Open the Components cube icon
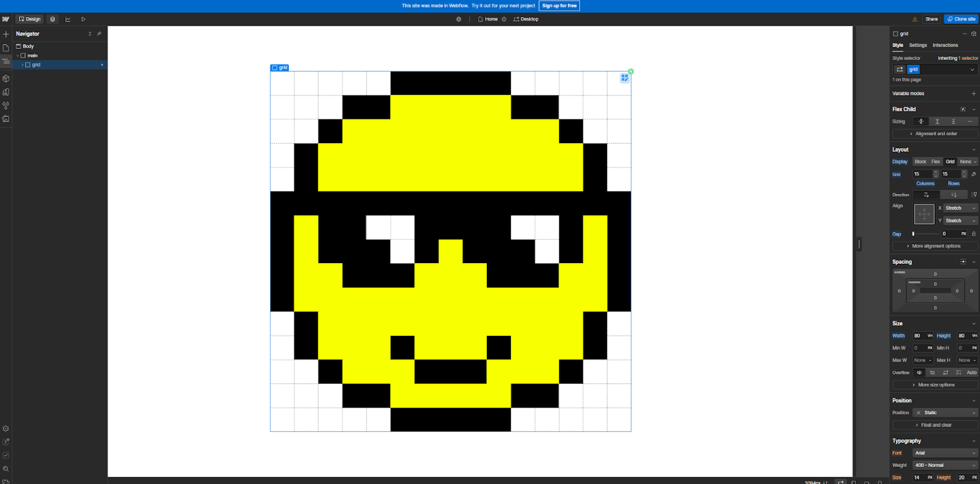Screen dimensions: 980x484 coord(6,78)
